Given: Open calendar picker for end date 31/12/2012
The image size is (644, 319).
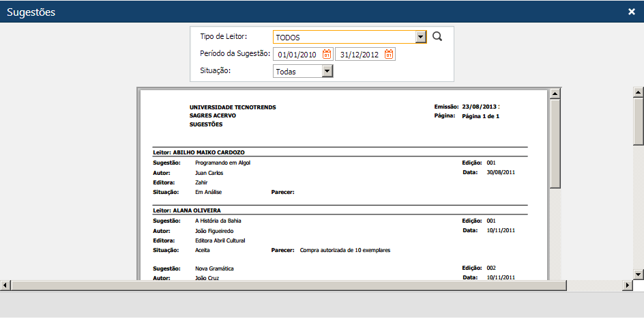Looking at the screenshot, I should click(389, 55).
